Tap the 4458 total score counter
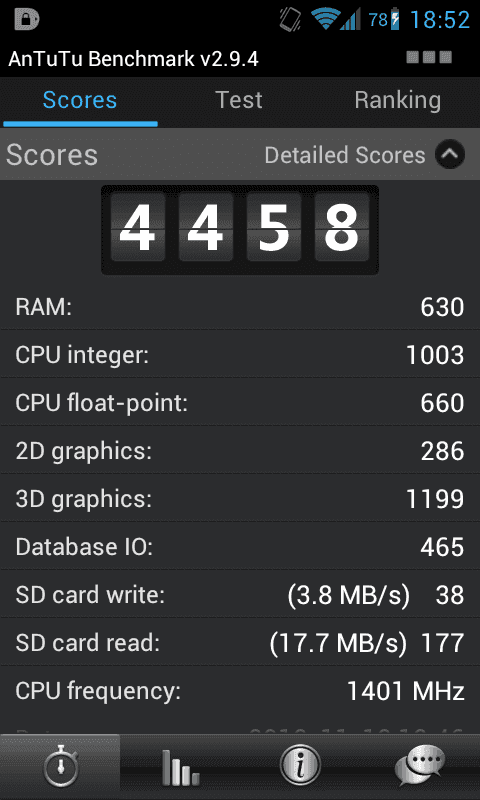The height and width of the screenshot is (800, 480). (x=240, y=230)
